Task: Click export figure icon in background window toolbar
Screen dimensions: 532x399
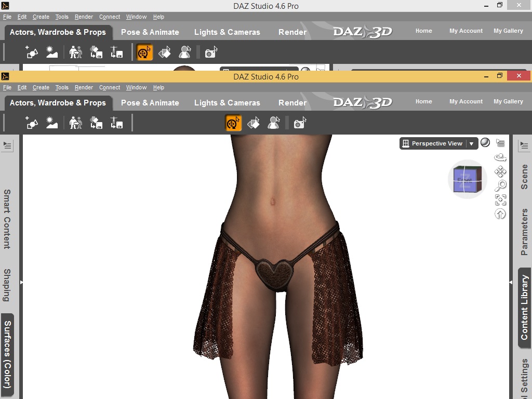Action: (x=116, y=52)
